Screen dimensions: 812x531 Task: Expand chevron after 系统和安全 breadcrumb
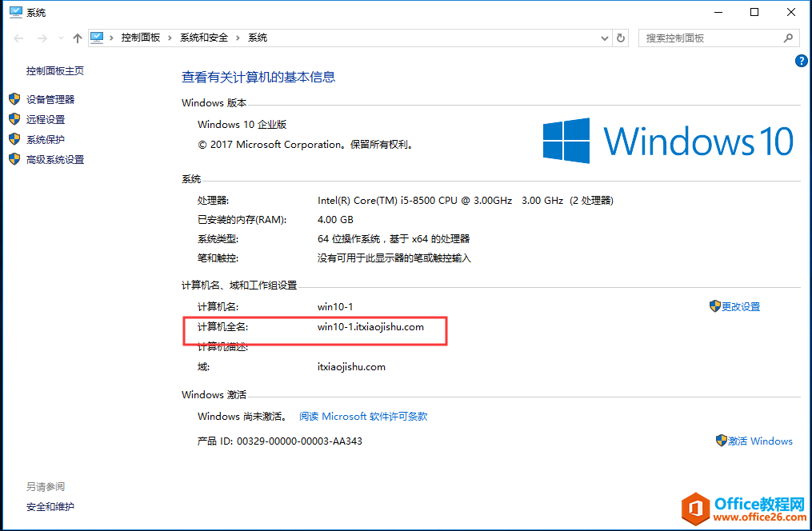click(x=238, y=38)
